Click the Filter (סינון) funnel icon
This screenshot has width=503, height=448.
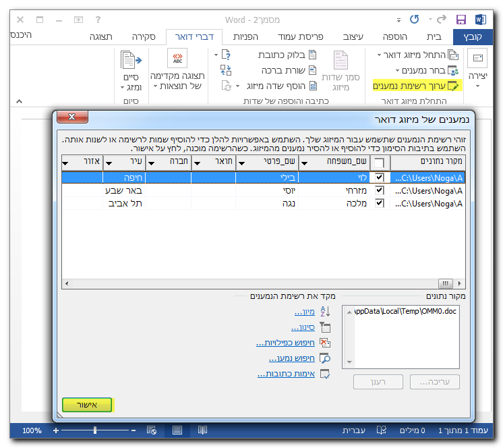[325, 327]
